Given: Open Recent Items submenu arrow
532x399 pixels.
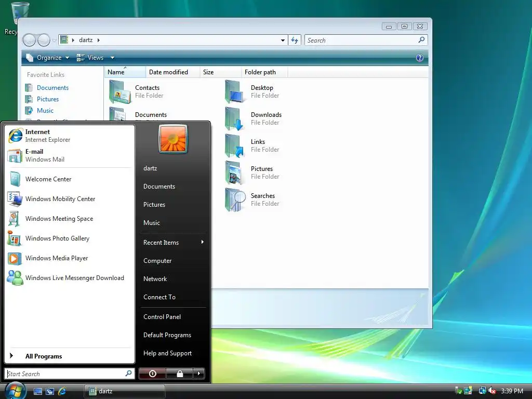Looking at the screenshot, I should click(202, 242).
